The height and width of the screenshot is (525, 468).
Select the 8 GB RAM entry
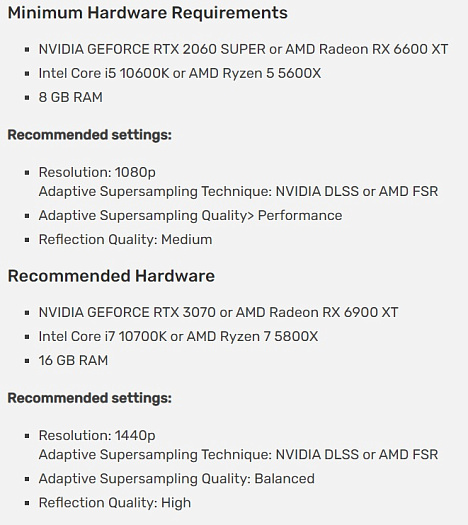71,97
